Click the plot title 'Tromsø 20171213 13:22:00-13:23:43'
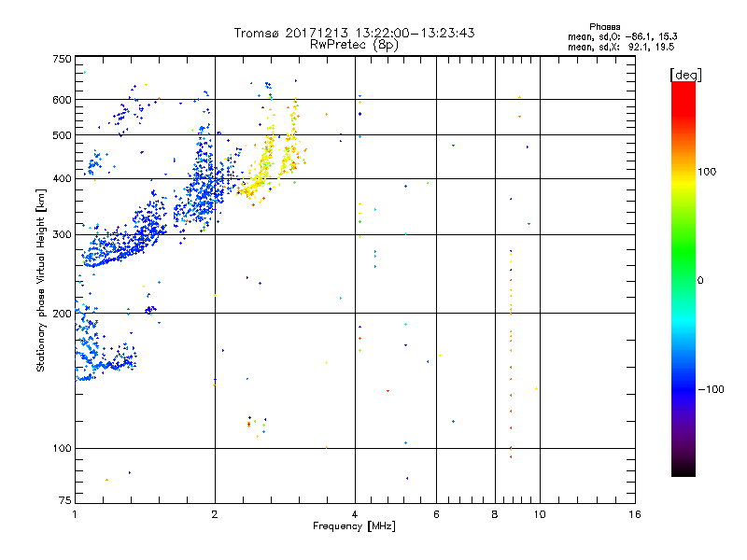Screen dimensions: 747x560 point(355,33)
